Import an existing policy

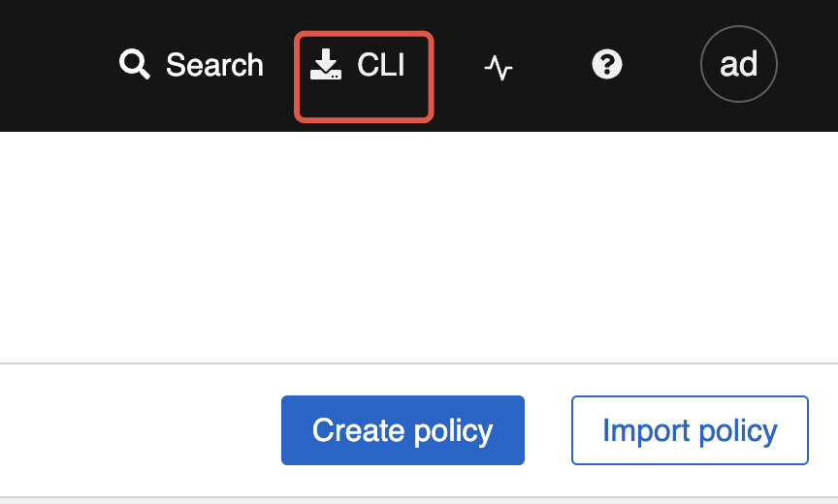(690, 430)
